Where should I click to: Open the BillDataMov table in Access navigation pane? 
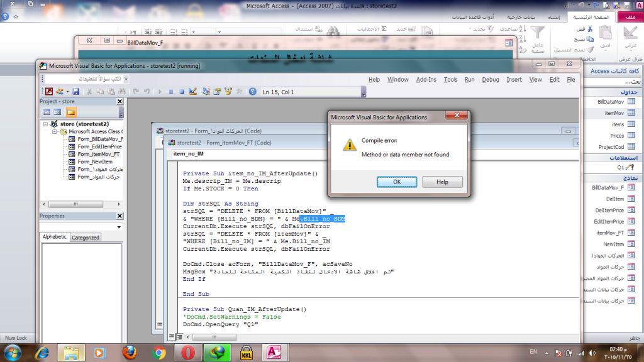[x=611, y=102]
